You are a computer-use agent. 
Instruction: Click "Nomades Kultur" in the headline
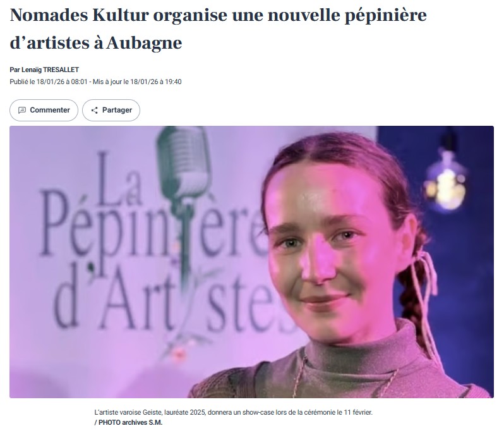coord(80,15)
